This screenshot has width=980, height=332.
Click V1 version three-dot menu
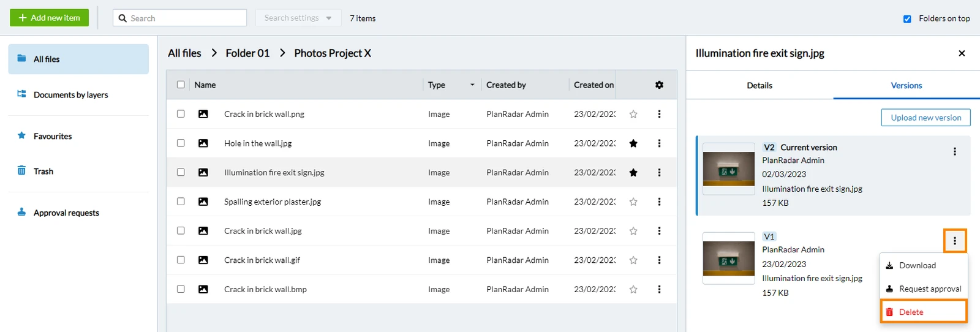(954, 241)
